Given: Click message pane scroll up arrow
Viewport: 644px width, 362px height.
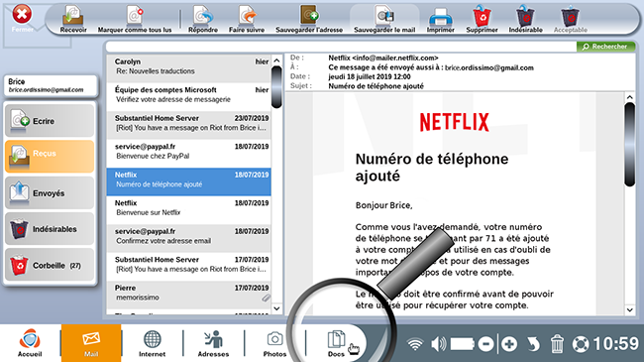Looking at the screenshot, I should tap(629, 97).
